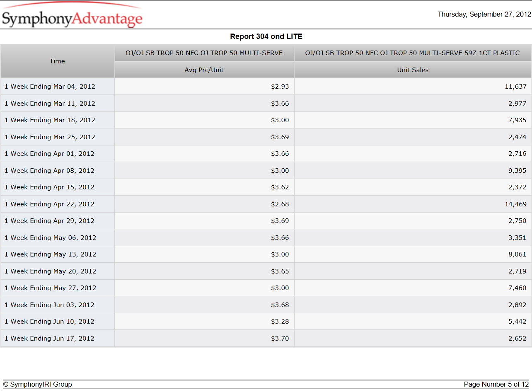Click the report title Report 304 ond LITE
Viewport: 532px width, 392px height.
pyautogui.click(x=266, y=36)
